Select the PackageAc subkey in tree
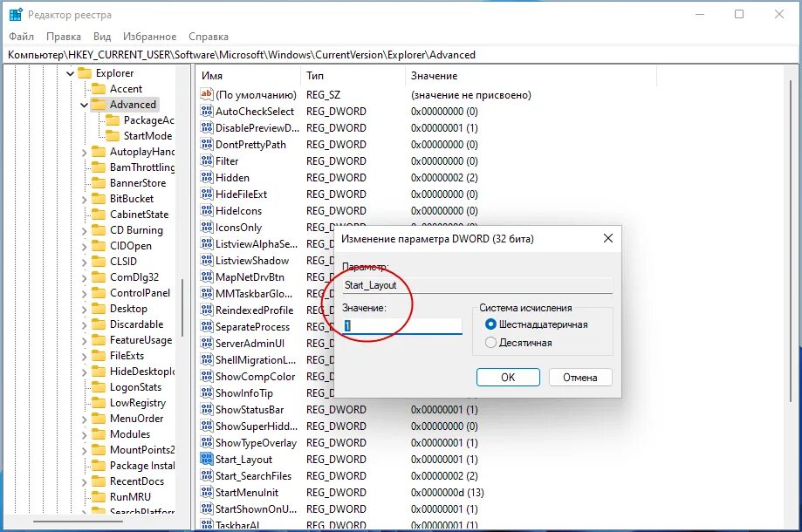This screenshot has width=802, height=532. pos(148,120)
